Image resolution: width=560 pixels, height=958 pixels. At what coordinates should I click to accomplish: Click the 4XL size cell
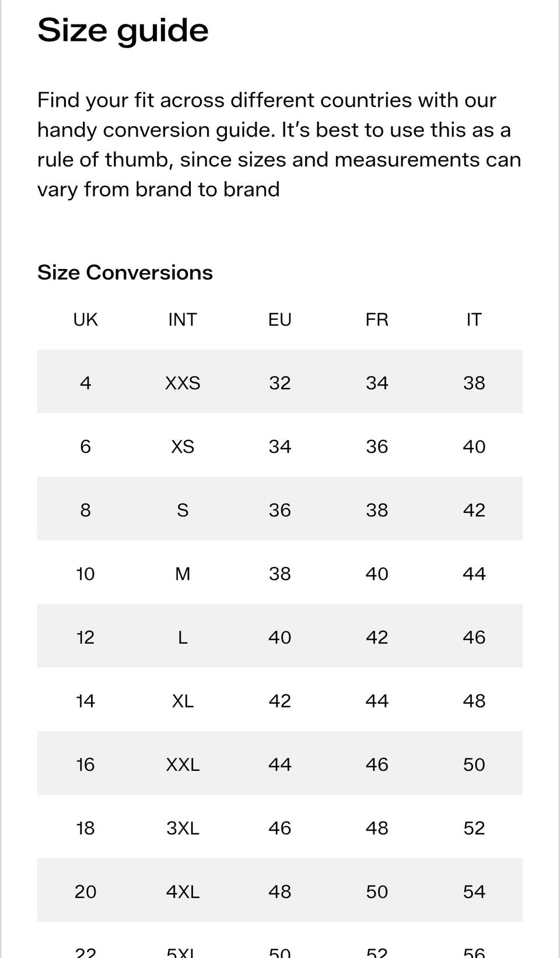point(183,891)
